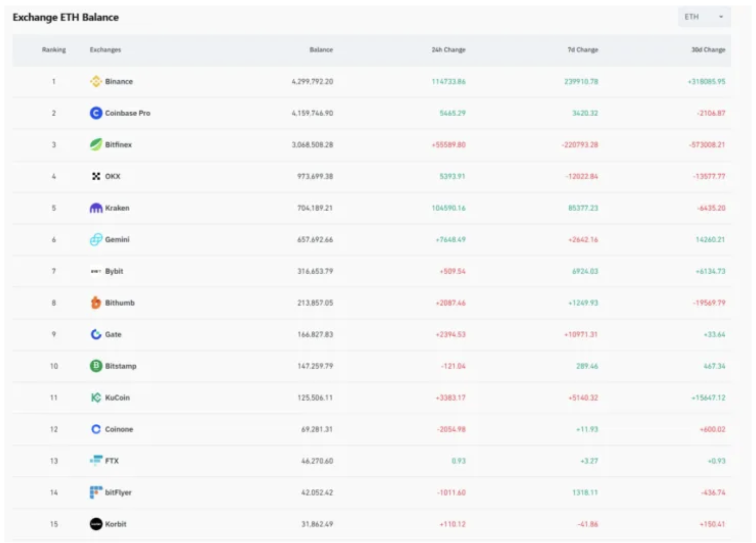756x543 pixels.
Task: Click the Coinbase Pro logo icon
Action: tap(96, 113)
